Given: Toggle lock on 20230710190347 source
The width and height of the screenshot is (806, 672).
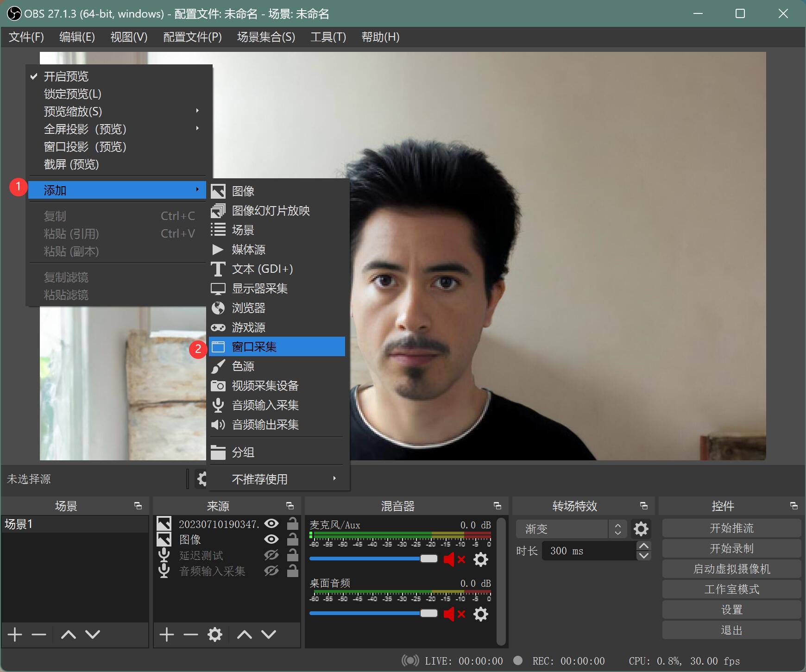Looking at the screenshot, I should tap(292, 523).
